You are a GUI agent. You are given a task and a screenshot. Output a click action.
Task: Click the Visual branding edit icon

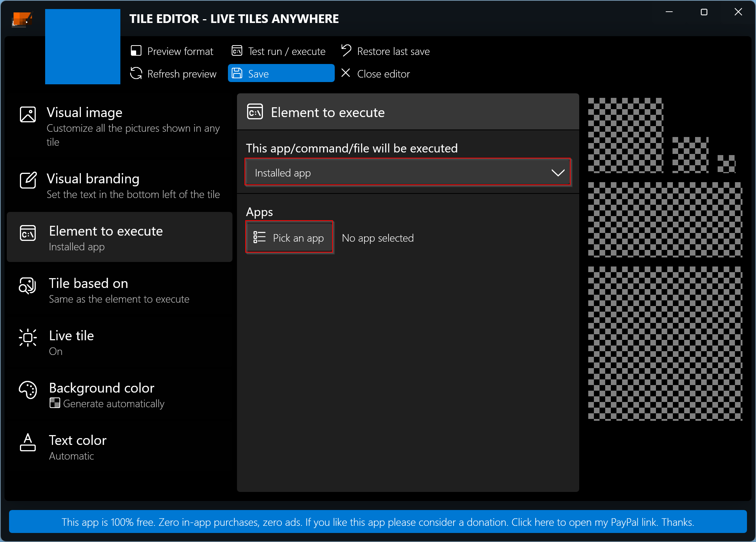[x=28, y=180]
